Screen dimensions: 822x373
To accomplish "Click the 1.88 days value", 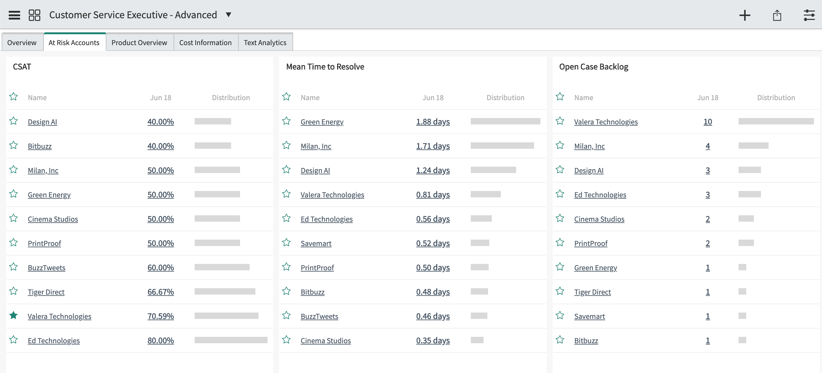I will [433, 122].
